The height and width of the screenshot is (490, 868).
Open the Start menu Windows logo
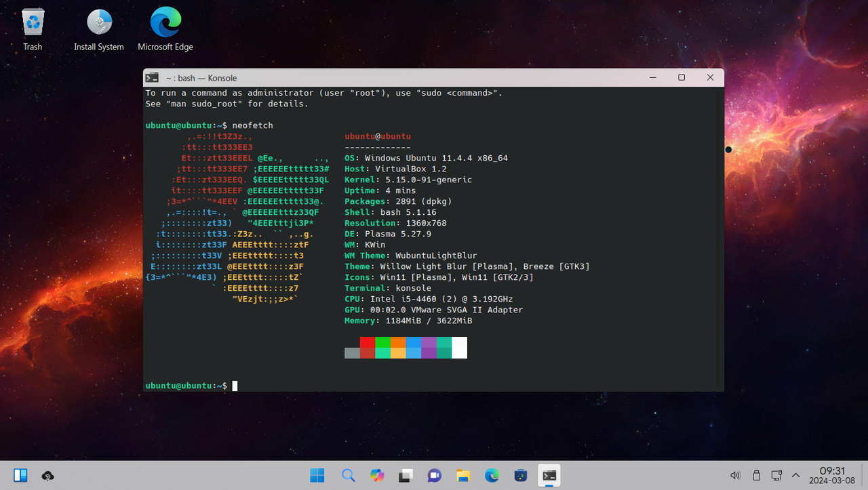(x=317, y=476)
